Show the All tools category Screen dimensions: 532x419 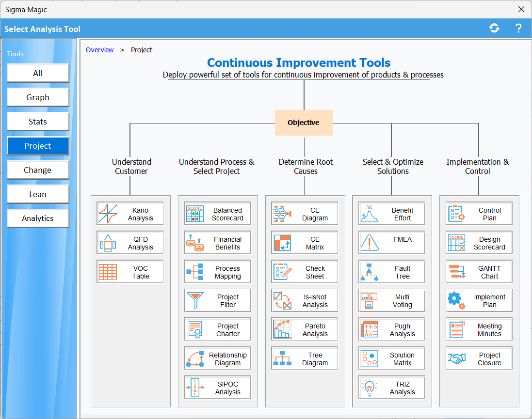38,73
